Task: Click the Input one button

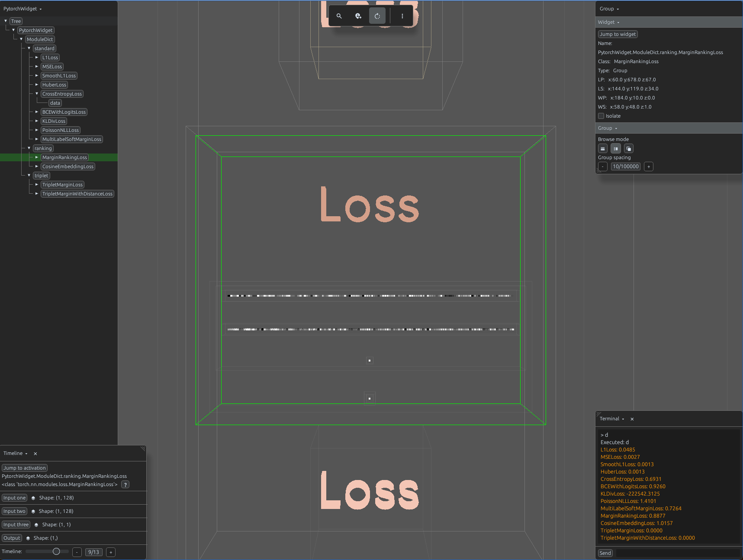Action: [x=15, y=498]
